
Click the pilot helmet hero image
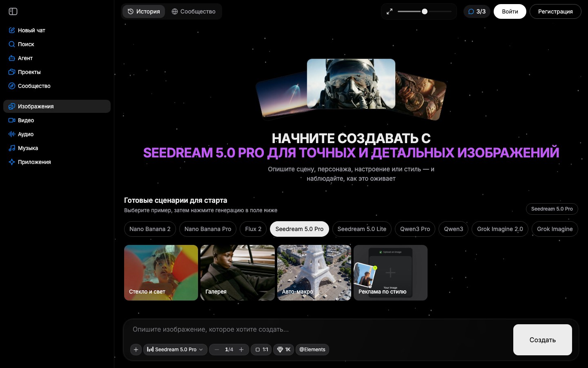pos(351,84)
